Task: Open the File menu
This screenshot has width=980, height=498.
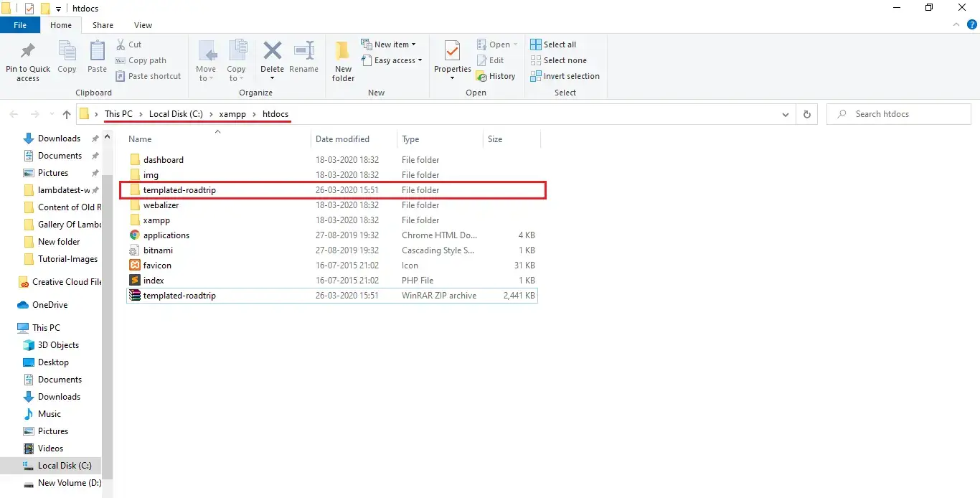Action: (20, 24)
